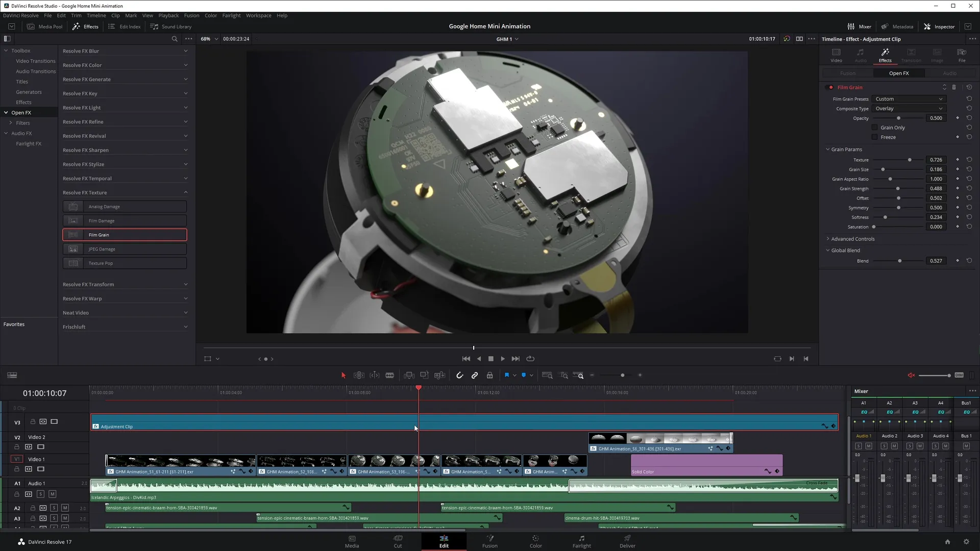
Task: Open the GHM 1 timeline dropdown
Action: [x=507, y=39]
